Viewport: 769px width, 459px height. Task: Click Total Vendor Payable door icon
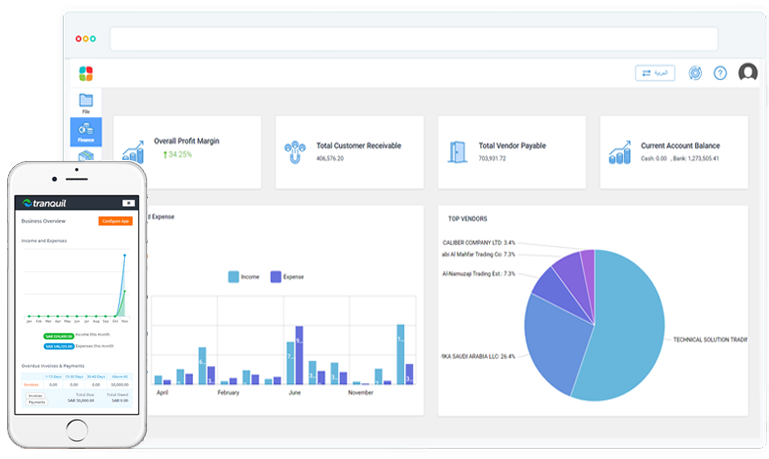pyautogui.click(x=457, y=151)
